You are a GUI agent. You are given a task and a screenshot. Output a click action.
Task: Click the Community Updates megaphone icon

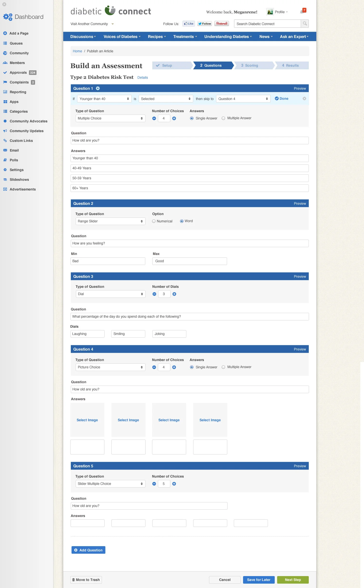[x=5, y=131]
